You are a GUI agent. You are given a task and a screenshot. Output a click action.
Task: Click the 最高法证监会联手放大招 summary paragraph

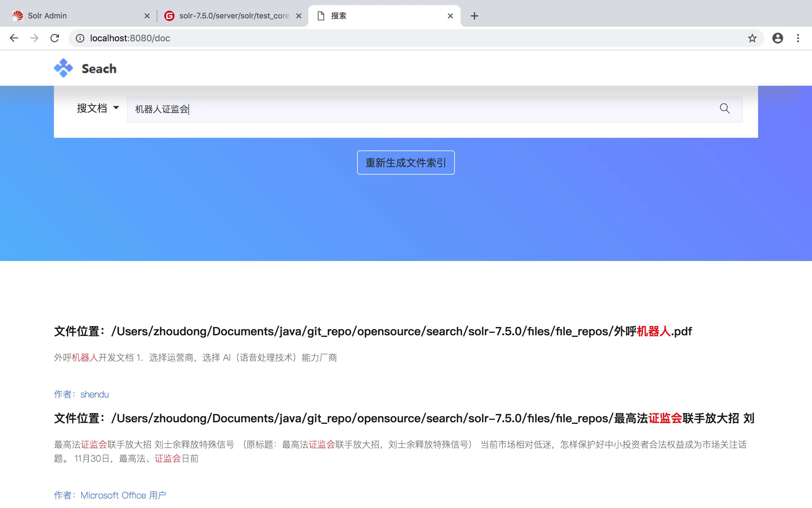pos(400,451)
